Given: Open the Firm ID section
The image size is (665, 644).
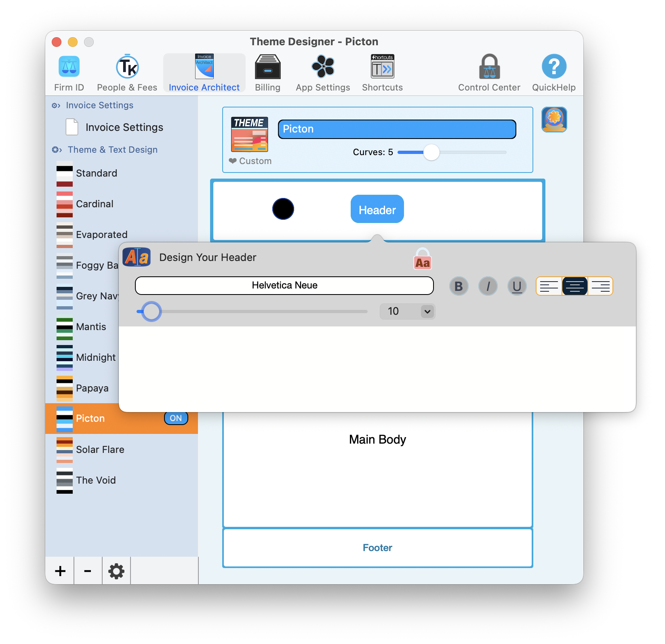Looking at the screenshot, I should coord(69,72).
